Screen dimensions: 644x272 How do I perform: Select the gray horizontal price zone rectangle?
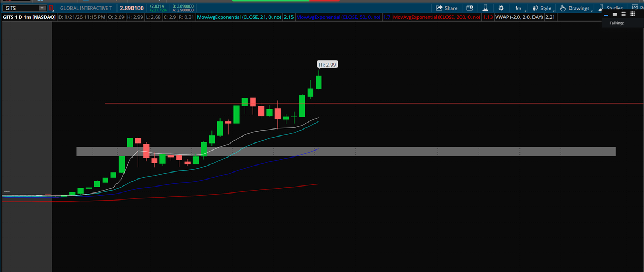346,152
